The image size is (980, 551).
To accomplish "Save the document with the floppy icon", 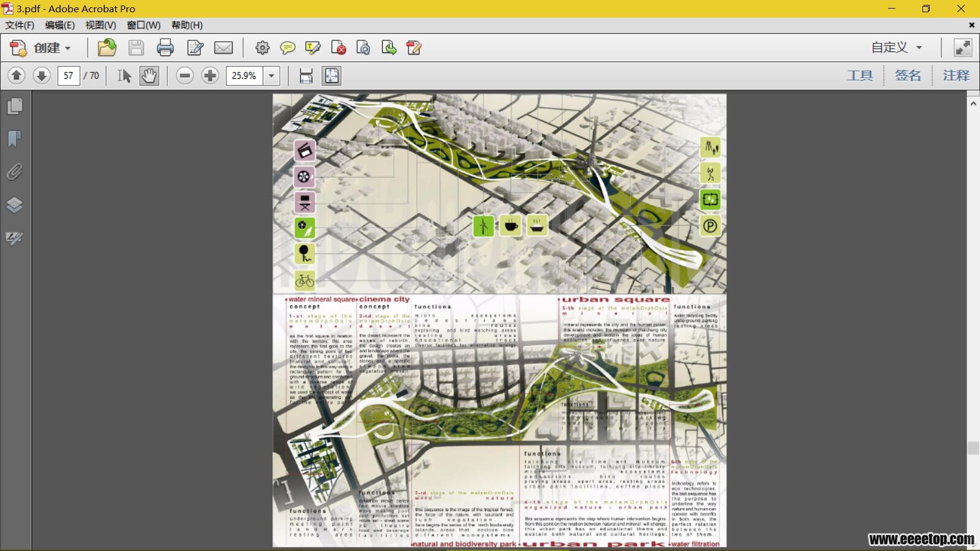I will click(x=136, y=48).
